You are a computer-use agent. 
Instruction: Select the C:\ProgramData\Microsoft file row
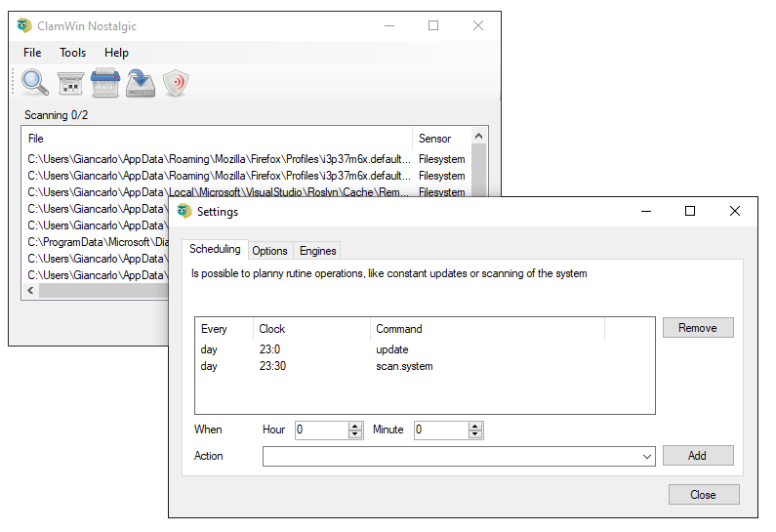coord(97,242)
